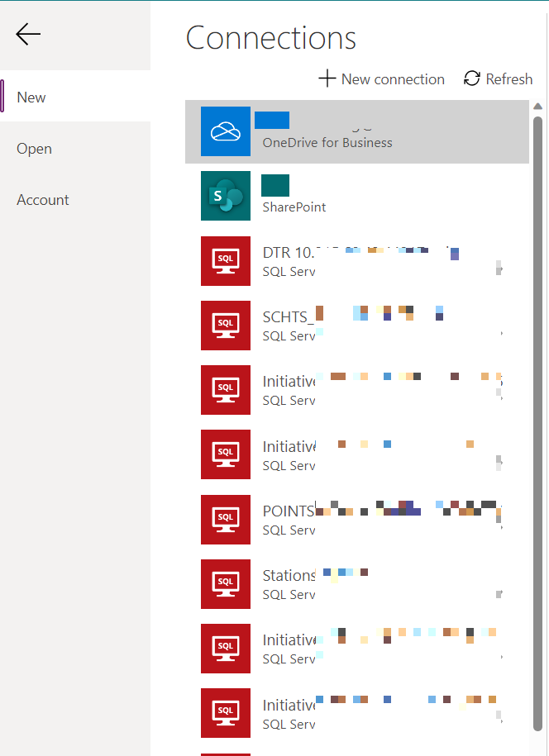The height and width of the screenshot is (756, 549).
Task: Click the Stations connection name
Action: point(289,576)
